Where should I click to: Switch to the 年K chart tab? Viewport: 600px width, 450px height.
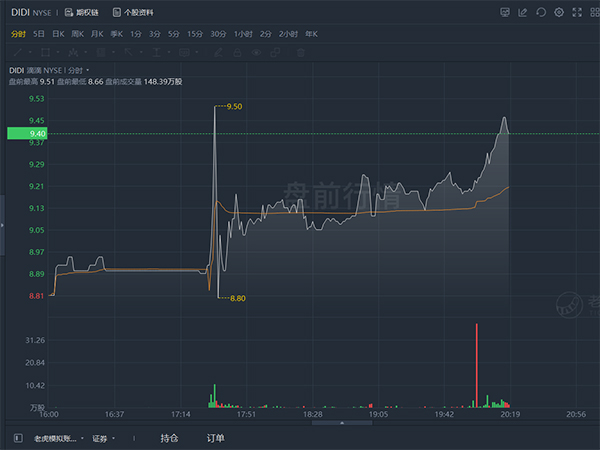(311, 34)
